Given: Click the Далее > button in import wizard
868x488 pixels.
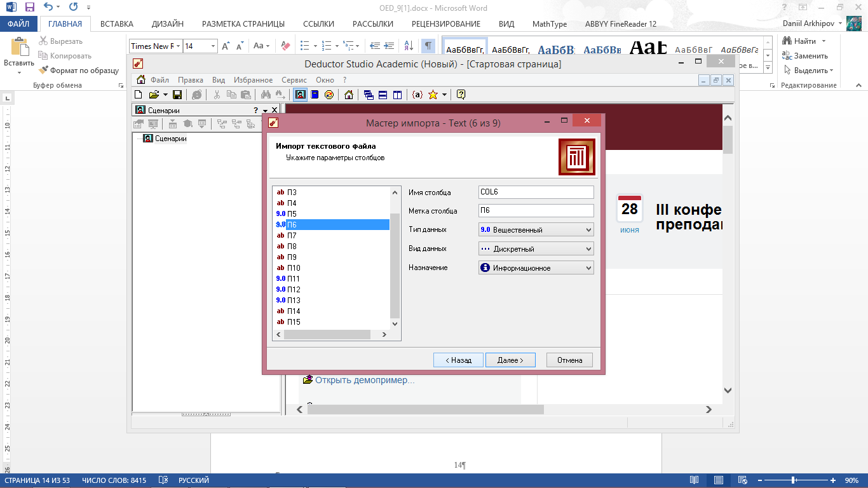Looking at the screenshot, I should click(510, 360).
